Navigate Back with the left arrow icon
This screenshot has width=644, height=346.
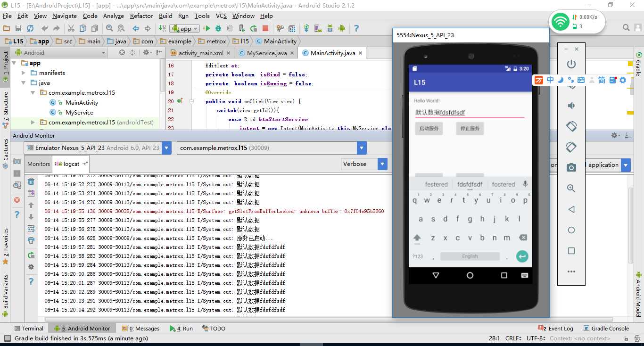[136, 28]
